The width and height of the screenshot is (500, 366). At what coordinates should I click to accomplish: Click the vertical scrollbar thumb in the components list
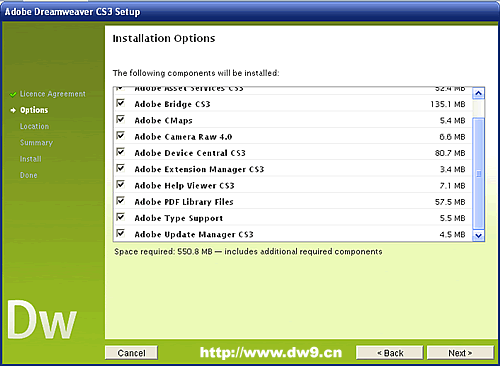[478, 174]
